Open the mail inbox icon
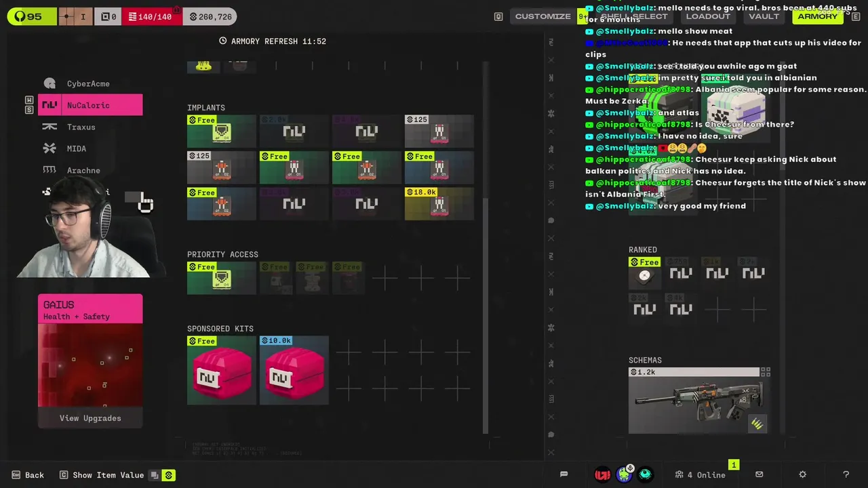Viewport: 868px width, 488px height. coord(759,474)
